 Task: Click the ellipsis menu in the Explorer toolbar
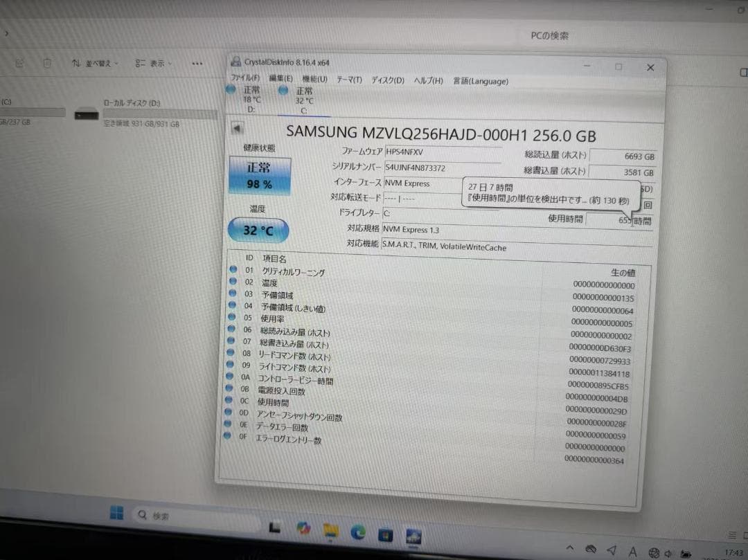[197, 63]
